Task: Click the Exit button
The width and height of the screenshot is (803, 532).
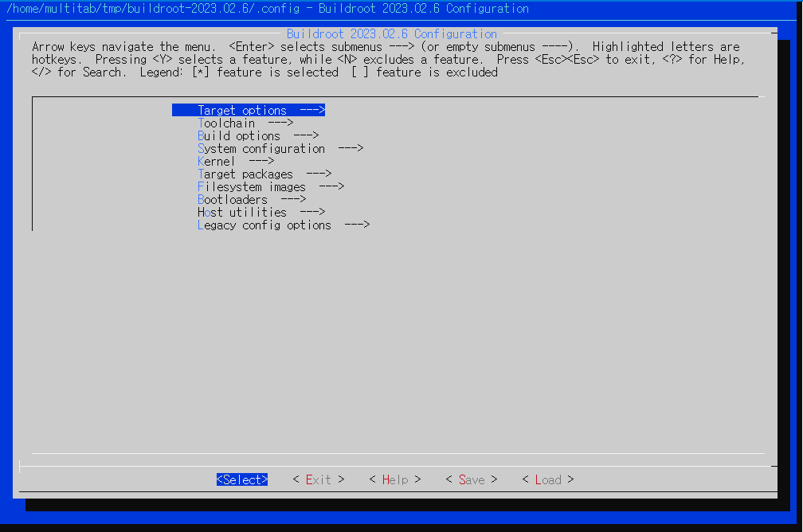Action: [x=319, y=479]
